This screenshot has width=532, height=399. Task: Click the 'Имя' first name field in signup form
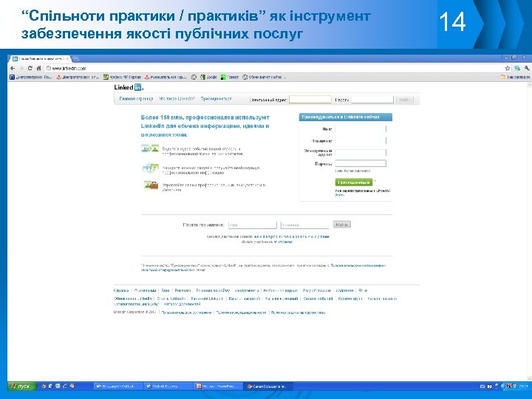coord(361,129)
